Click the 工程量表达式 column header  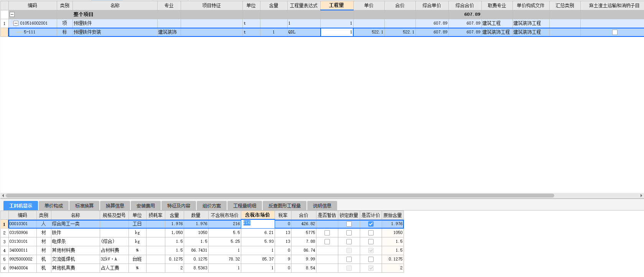pos(303,5)
